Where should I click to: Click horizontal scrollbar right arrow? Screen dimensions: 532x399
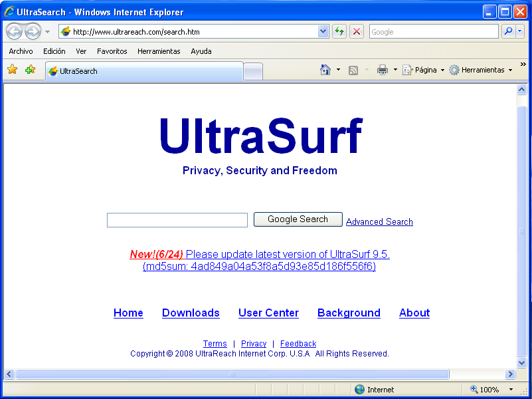pos(510,374)
